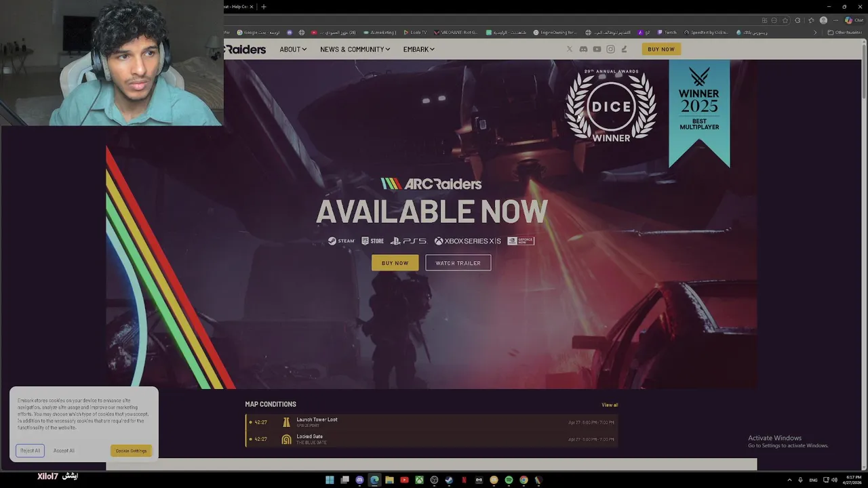Viewport: 868px width, 488px height.
Task: Open the YouTube icon in site header
Action: (x=597, y=49)
